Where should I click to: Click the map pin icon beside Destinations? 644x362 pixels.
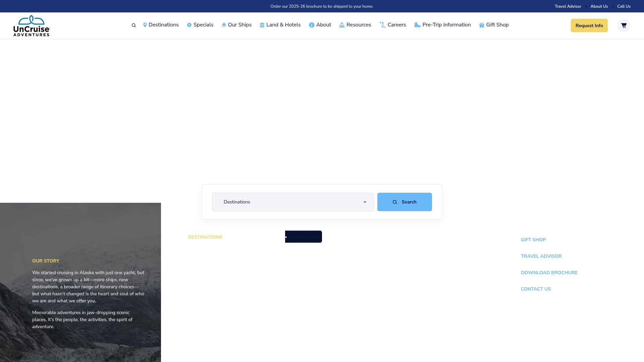tap(145, 25)
